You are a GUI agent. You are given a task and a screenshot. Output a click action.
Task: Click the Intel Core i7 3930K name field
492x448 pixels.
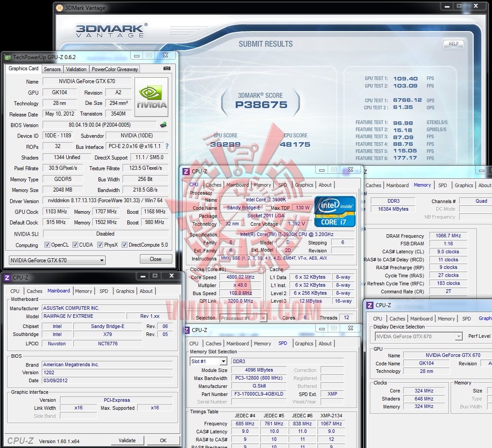(266, 200)
